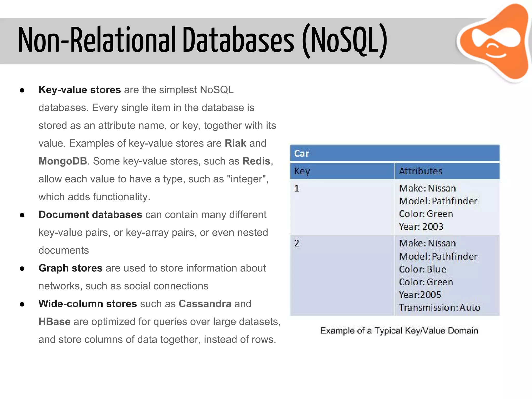Viewport: 532px width, 399px height.
Task: Click the slide title "Non-Relational Databases (NoSQL)"
Action: coord(203,41)
